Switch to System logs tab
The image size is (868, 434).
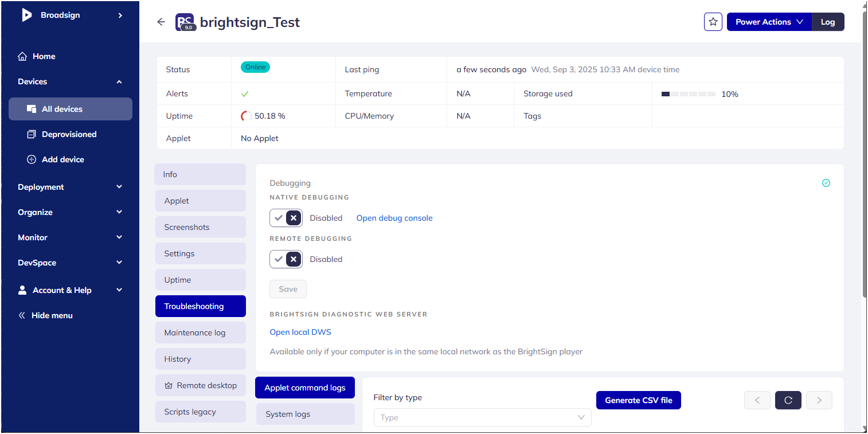tap(306, 414)
